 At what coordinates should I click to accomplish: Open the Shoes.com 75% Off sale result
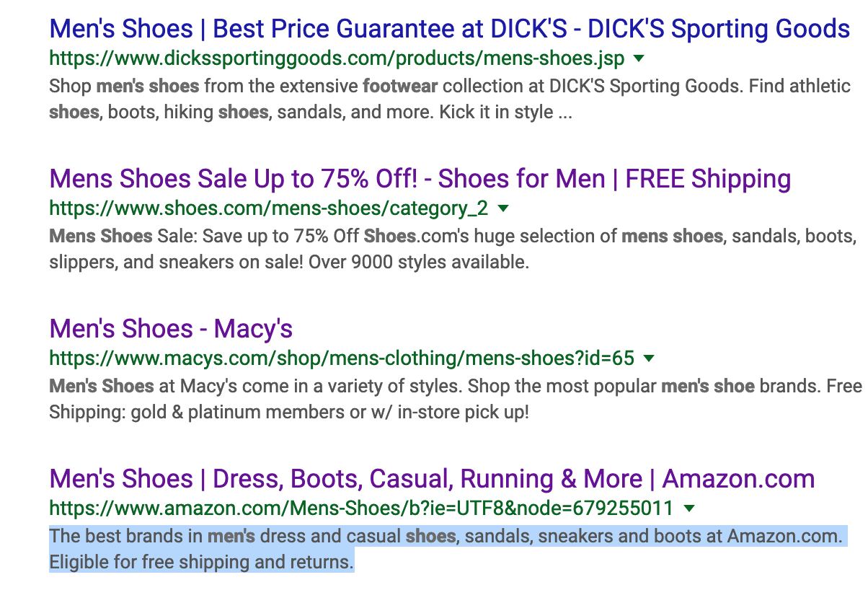coord(418,178)
